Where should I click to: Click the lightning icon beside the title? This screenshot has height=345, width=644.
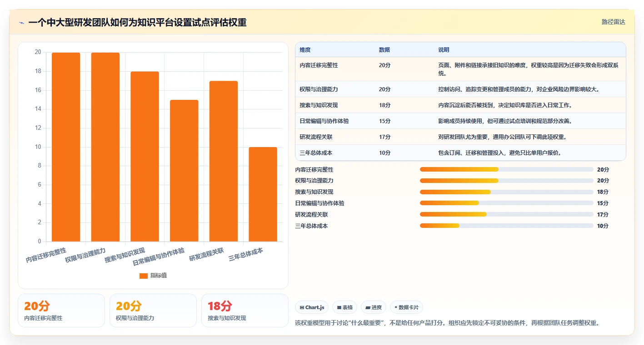click(21, 22)
